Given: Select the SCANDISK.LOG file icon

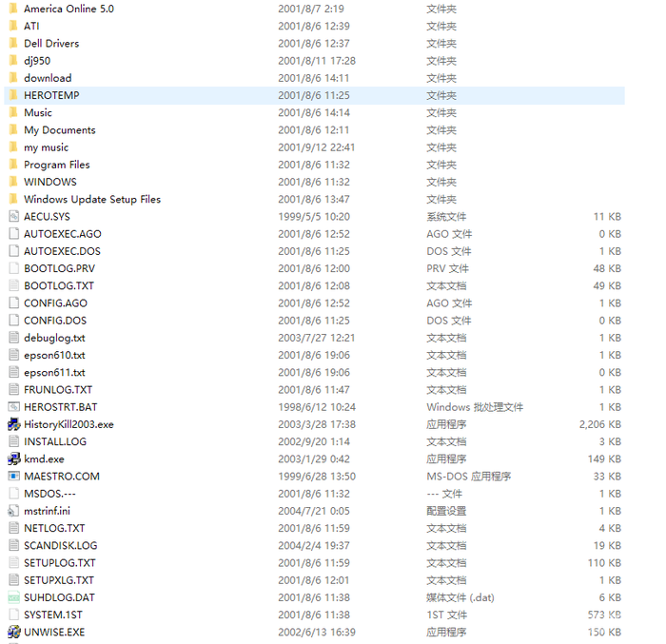Looking at the screenshot, I should [x=13, y=545].
